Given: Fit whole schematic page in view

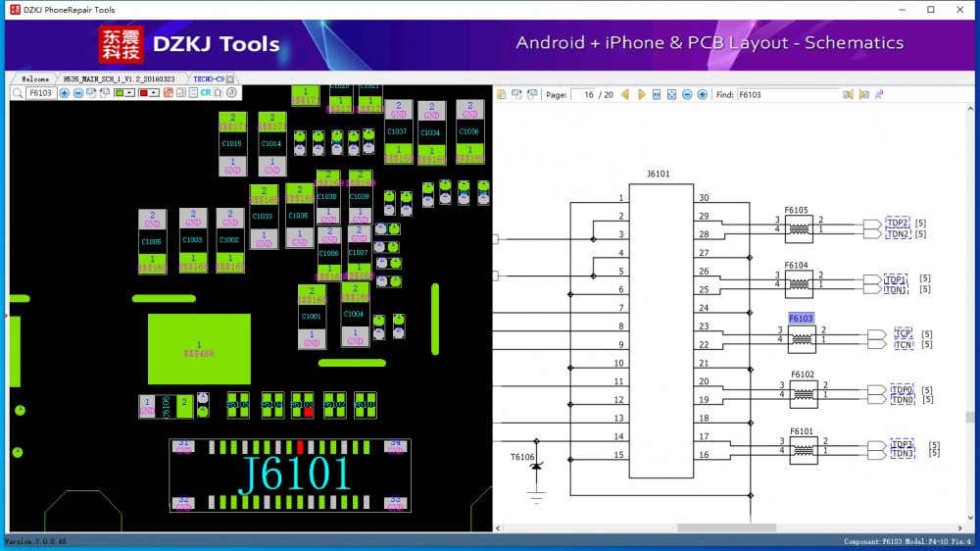Looking at the screenshot, I should [672, 94].
